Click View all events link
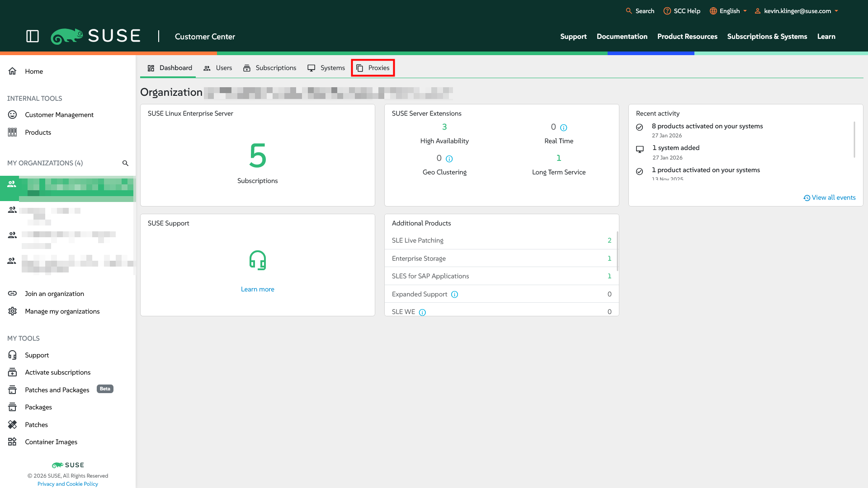Screen dimensions: 868x488 830,197
